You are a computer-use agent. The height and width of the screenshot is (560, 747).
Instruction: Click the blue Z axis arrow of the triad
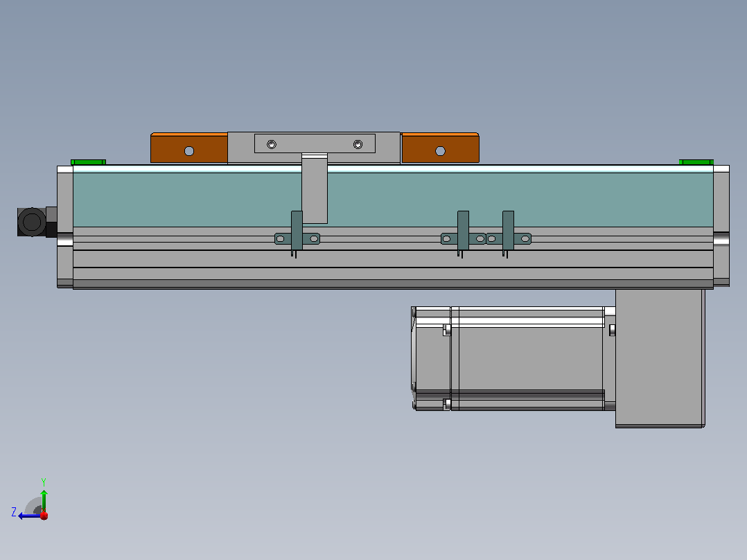[28, 516]
